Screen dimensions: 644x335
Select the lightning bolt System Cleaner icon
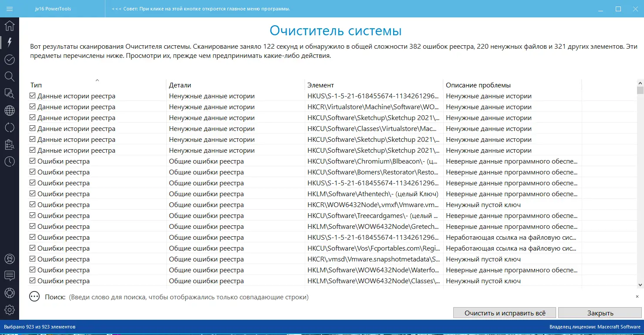[x=10, y=42]
